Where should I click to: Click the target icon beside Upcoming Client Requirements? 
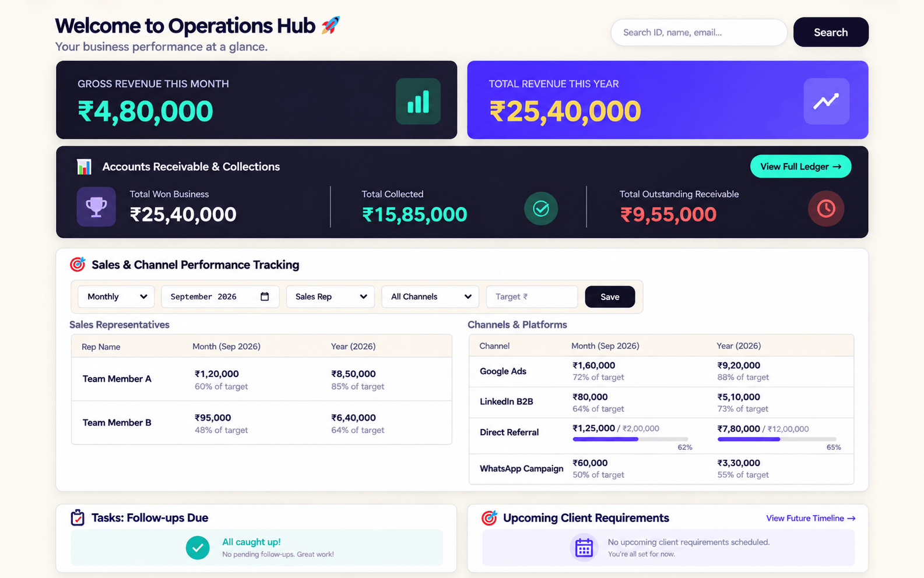tap(489, 517)
